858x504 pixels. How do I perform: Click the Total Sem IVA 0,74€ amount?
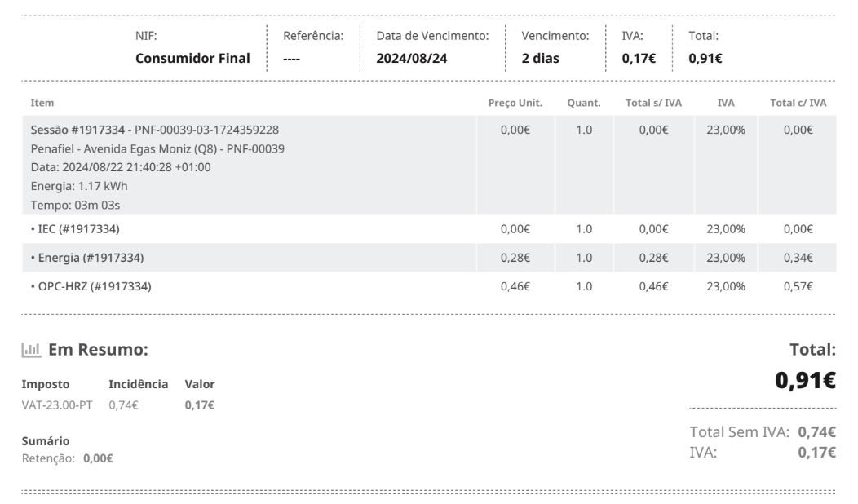click(x=816, y=433)
